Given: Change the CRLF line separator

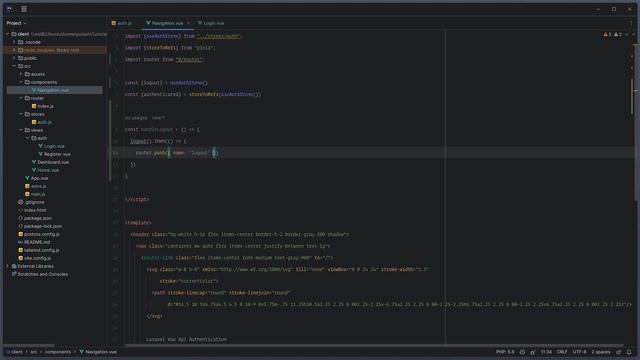Looking at the screenshot, I should tap(562, 352).
